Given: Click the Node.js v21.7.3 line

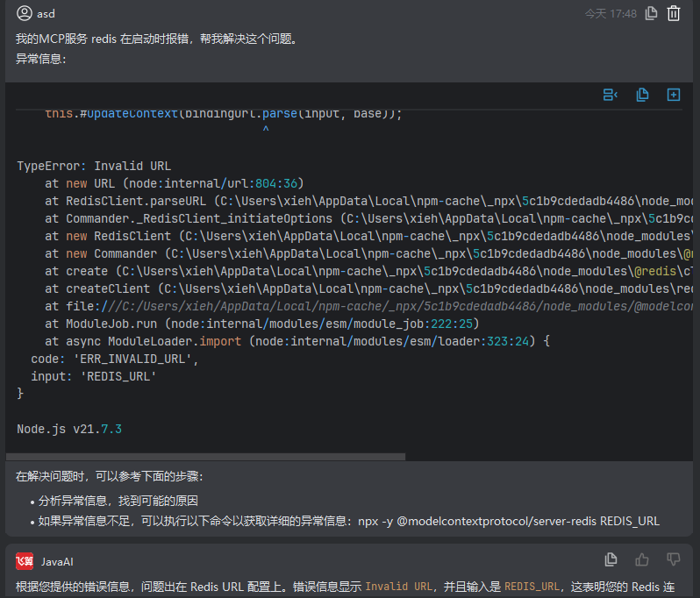Looking at the screenshot, I should [x=69, y=429].
